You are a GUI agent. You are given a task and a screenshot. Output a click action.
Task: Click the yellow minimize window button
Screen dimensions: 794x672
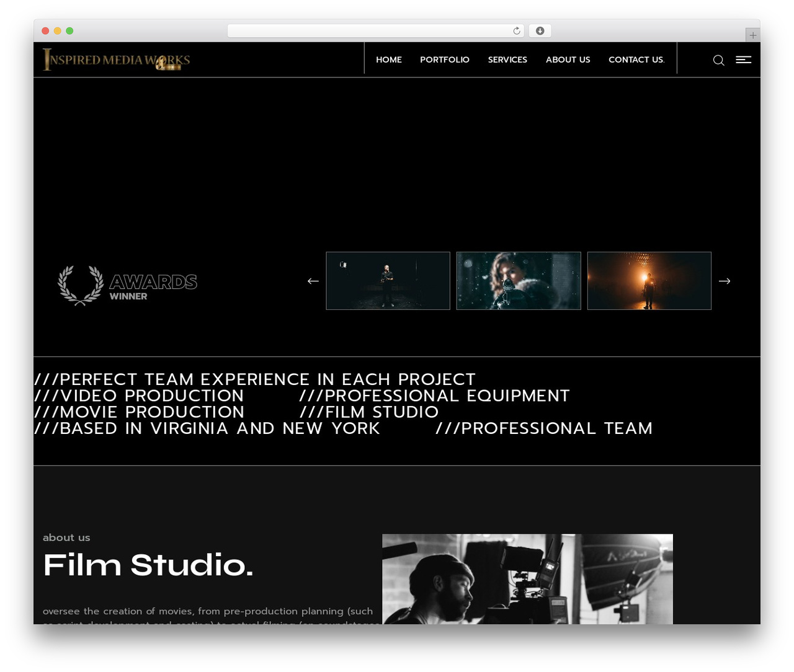click(x=58, y=31)
